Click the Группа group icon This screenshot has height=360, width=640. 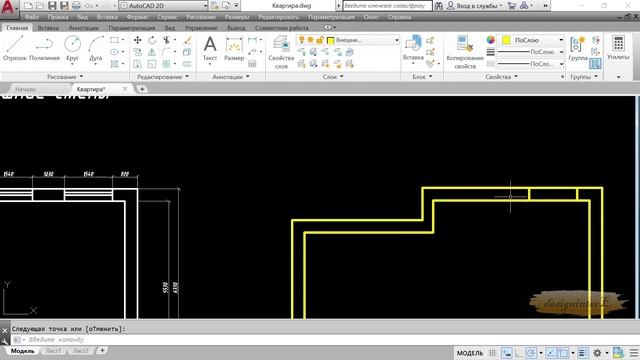[x=578, y=48]
